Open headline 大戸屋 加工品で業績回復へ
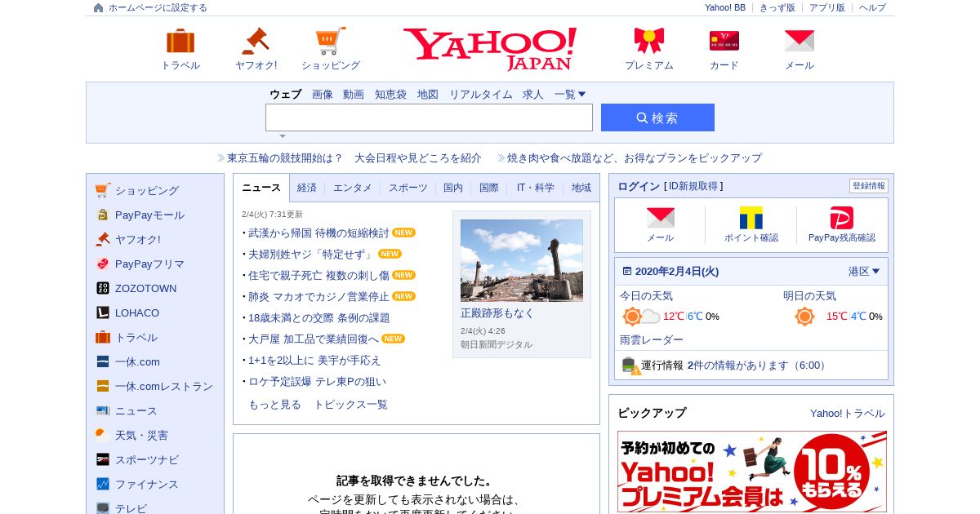Screen dimensions: 980x514 coord(314,339)
